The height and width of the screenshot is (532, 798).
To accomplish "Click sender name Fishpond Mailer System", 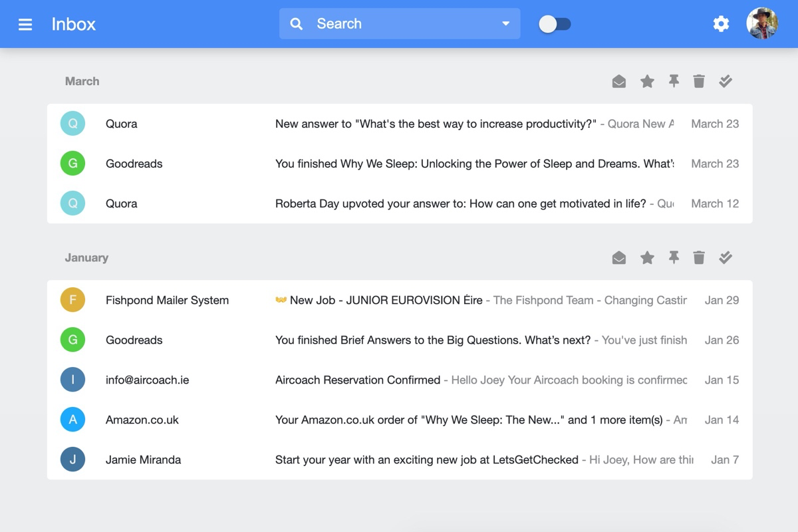I will click(x=167, y=300).
